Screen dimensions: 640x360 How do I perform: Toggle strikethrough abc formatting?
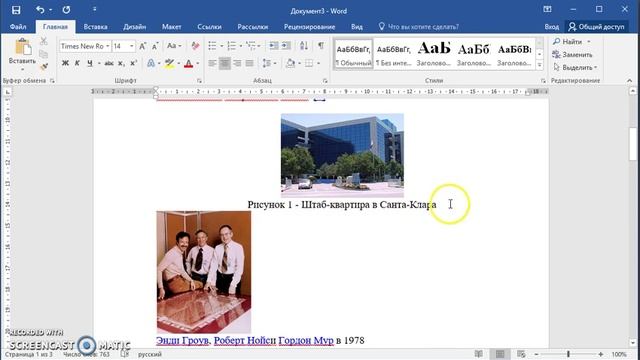[x=109, y=63]
